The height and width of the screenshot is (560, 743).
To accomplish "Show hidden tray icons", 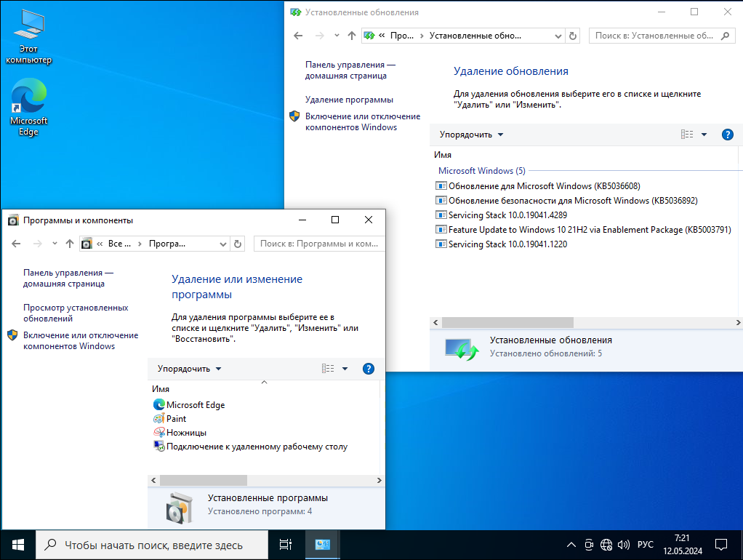I will click(571, 545).
